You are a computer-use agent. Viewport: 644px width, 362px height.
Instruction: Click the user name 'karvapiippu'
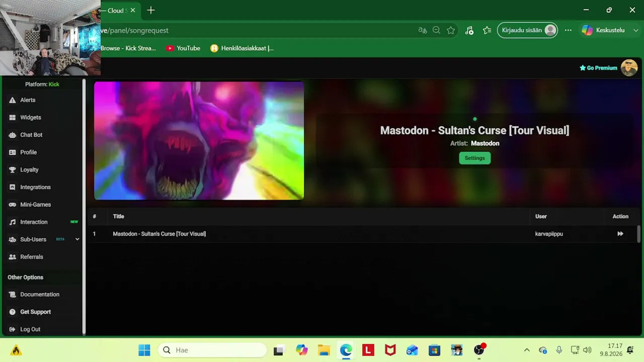click(549, 234)
